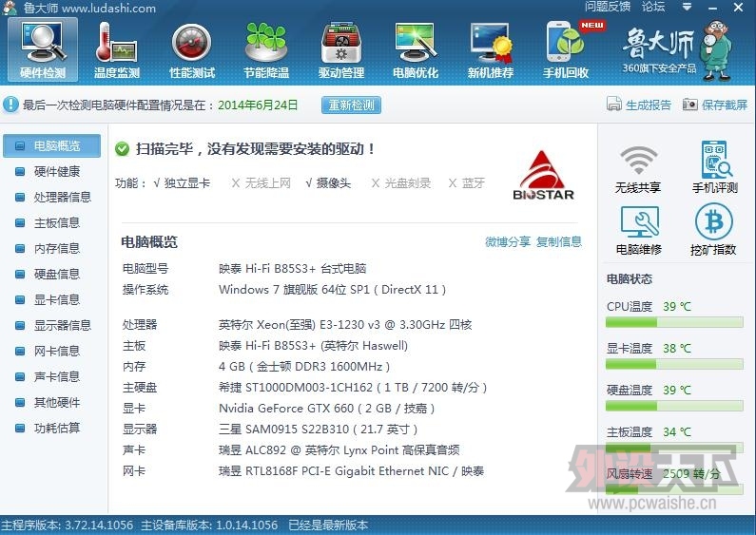Open the 新机推荐 new PC recommendations
The image size is (756, 535).
click(x=491, y=50)
